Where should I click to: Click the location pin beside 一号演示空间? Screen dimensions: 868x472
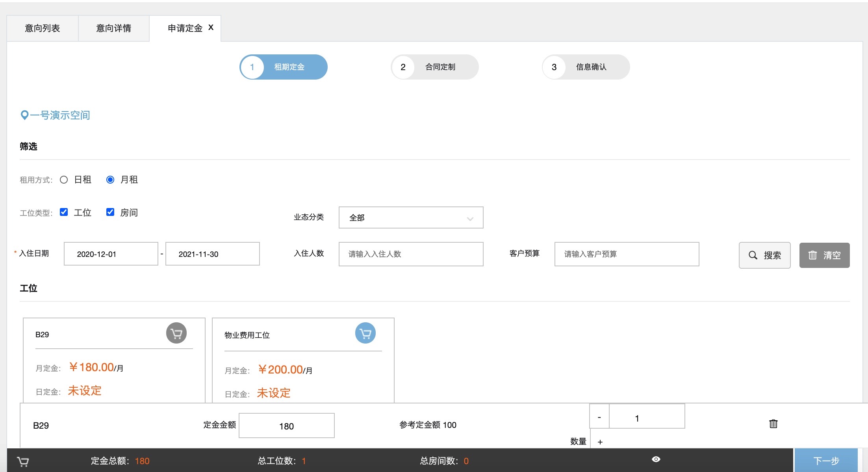click(x=24, y=115)
